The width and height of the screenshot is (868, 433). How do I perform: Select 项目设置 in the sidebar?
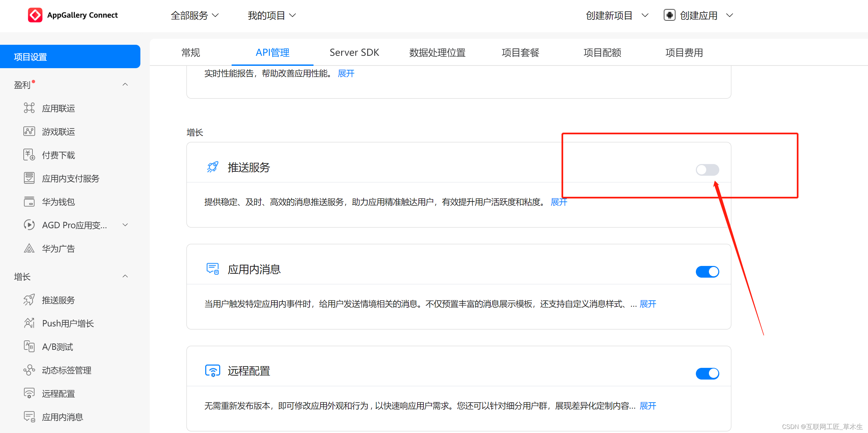point(70,56)
